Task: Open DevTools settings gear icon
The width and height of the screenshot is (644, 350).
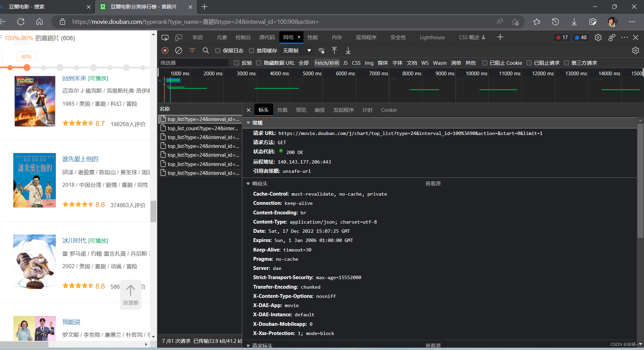Action: click(x=598, y=37)
